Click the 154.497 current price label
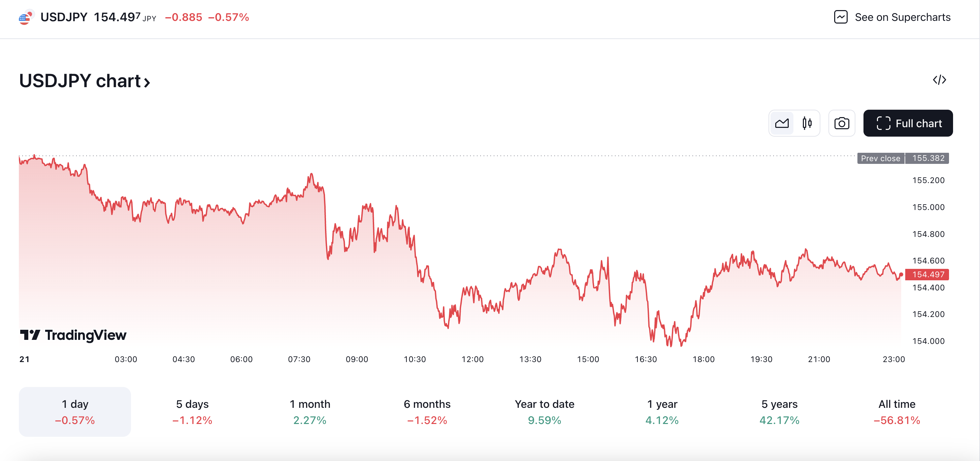Viewport: 980px width, 461px height. click(928, 274)
